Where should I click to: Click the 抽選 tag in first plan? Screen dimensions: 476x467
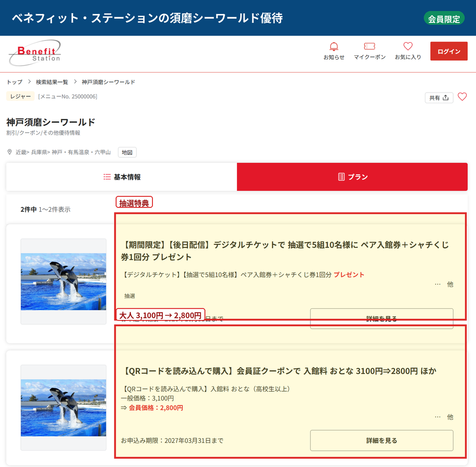(x=130, y=296)
